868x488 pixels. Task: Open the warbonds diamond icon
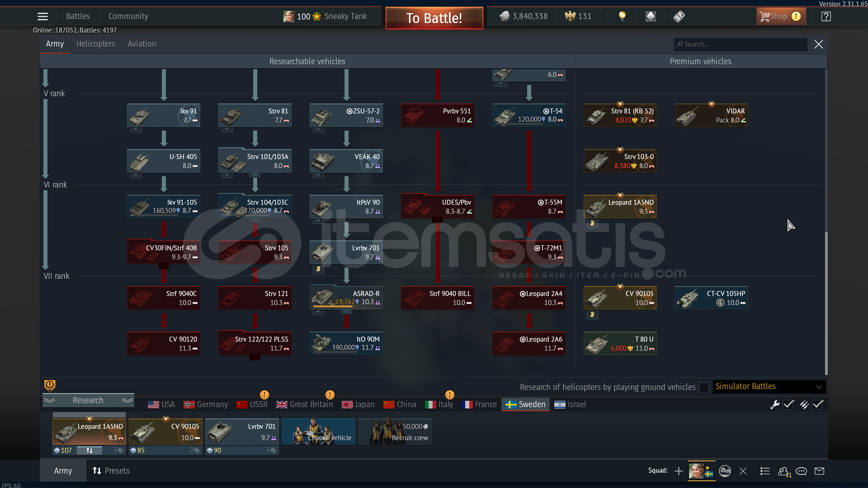[651, 17]
